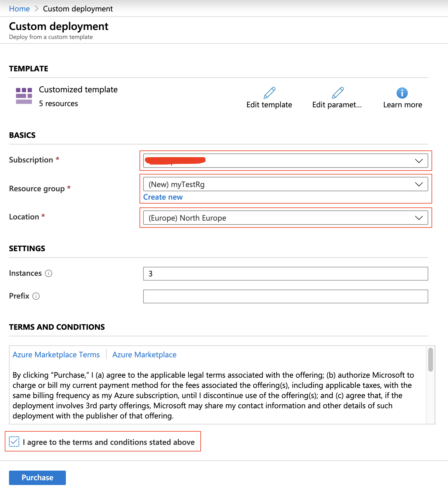Open the Location dropdown
The width and height of the screenshot is (448, 494).
(x=286, y=218)
